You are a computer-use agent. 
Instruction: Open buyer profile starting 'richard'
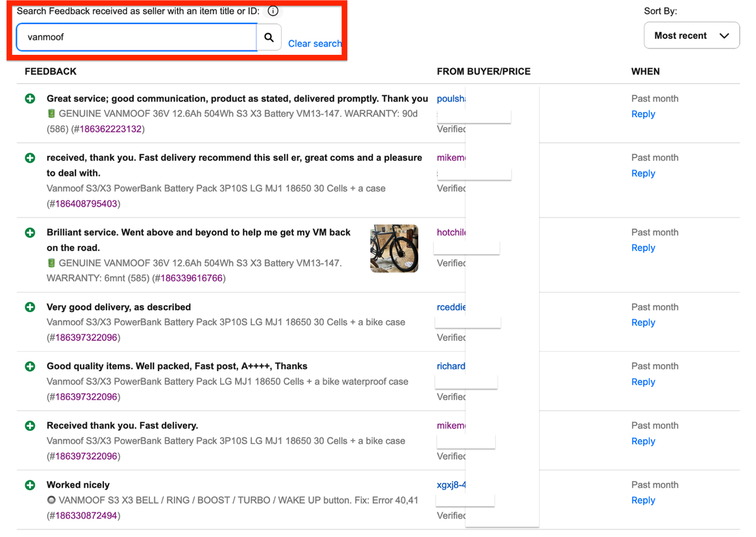pyautogui.click(x=451, y=366)
